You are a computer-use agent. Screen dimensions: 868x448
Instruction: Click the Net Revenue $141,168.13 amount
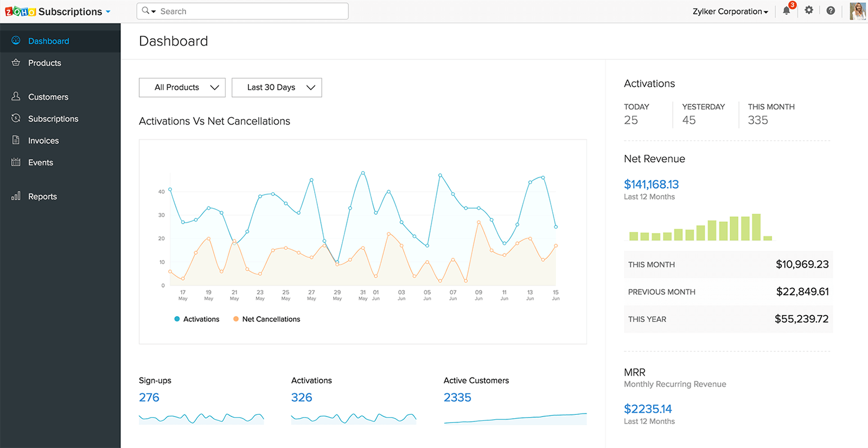[651, 185]
